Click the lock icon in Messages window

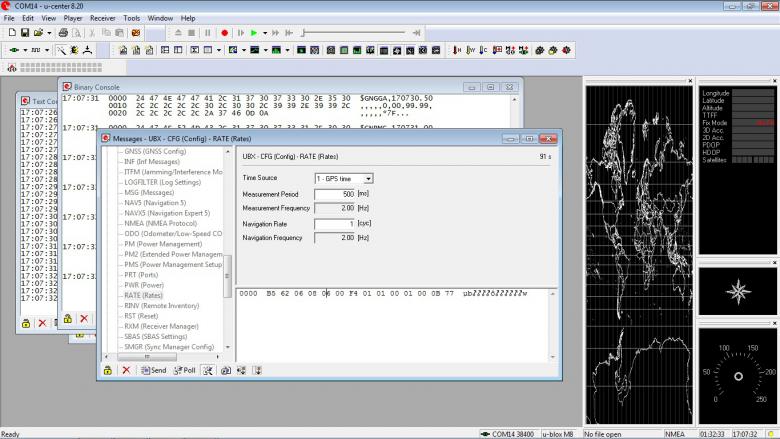click(107, 370)
